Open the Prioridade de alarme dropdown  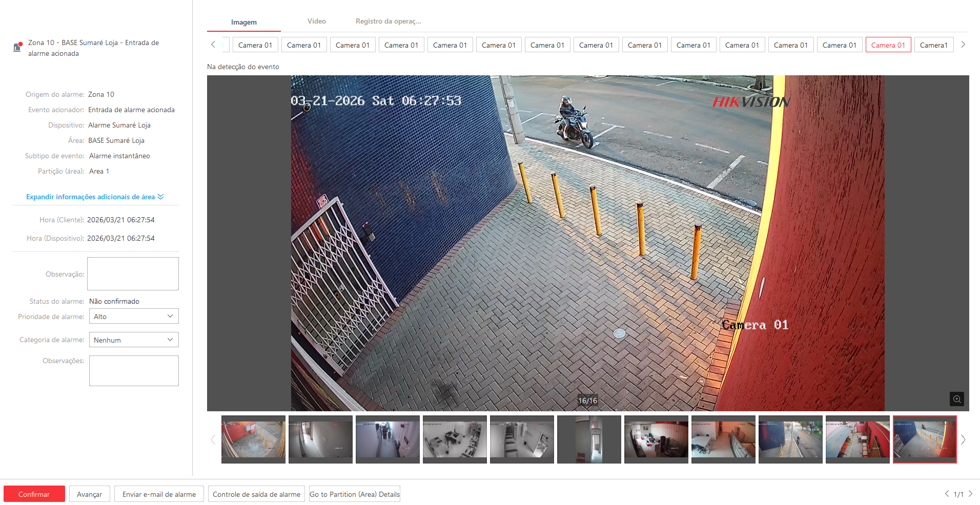point(134,317)
